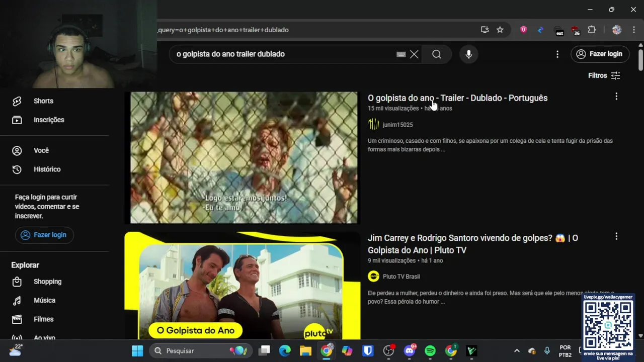Open the Pluto TV Brasil channel name
Viewport: 644px width, 362px height.
pyautogui.click(x=401, y=277)
